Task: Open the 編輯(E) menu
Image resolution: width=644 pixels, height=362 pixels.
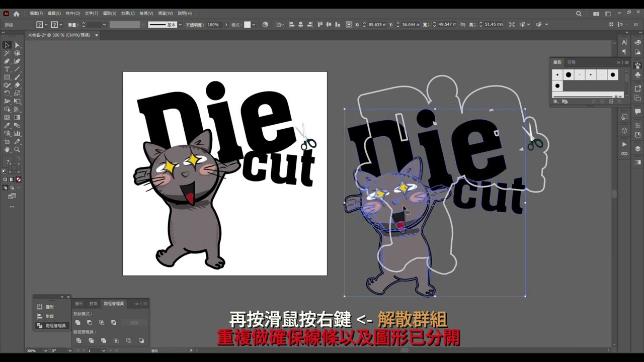Action: coord(54,14)
